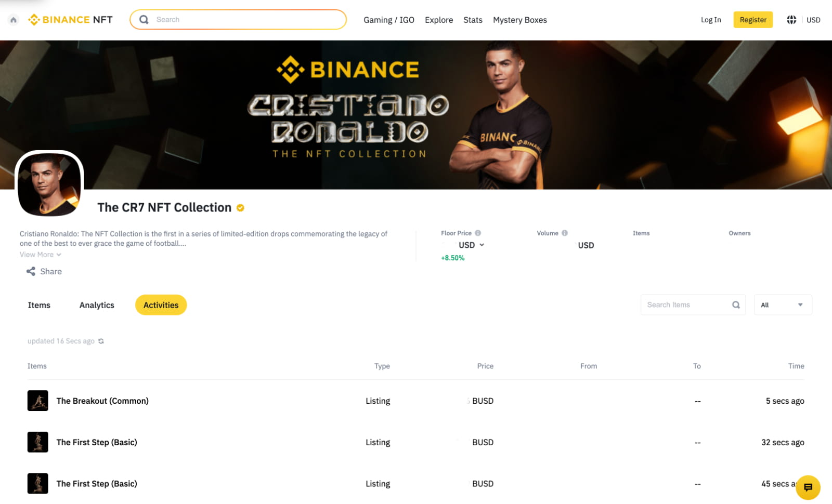Screen dimensions: 832x504
Task: Click the globe language icon
Action: (x=791, y=20)
